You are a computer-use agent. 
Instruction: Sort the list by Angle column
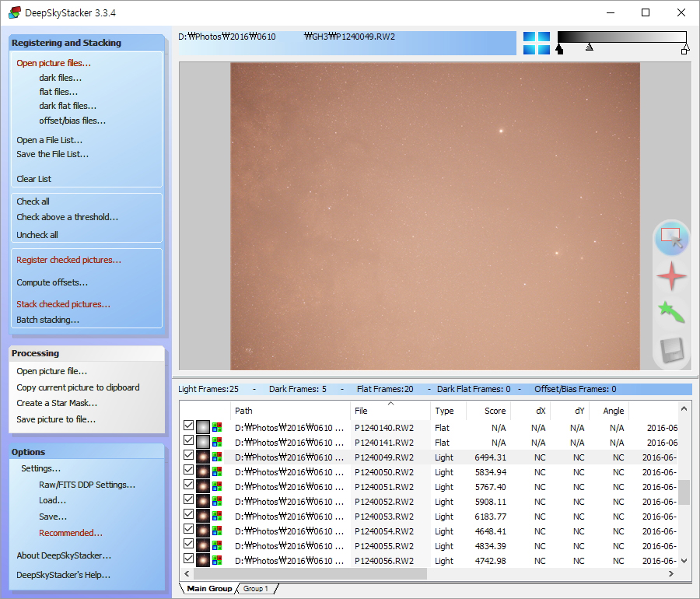click(x=609, y=411)
